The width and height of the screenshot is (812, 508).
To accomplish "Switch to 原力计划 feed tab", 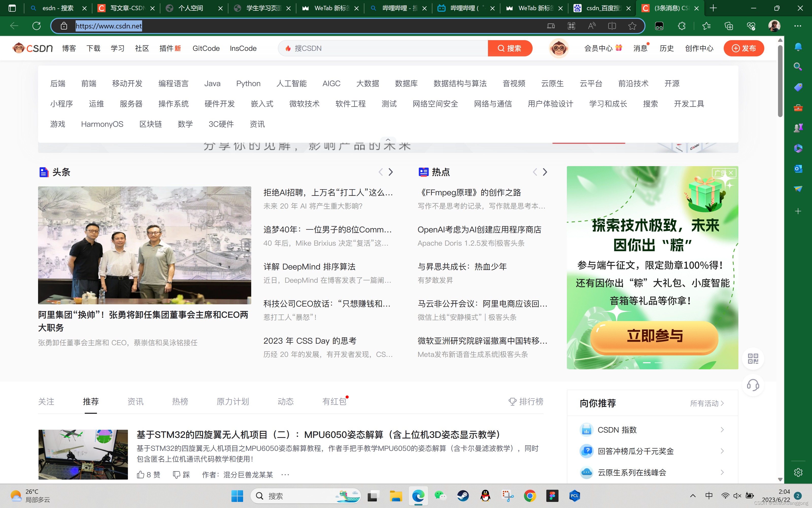I will (232, 402).
